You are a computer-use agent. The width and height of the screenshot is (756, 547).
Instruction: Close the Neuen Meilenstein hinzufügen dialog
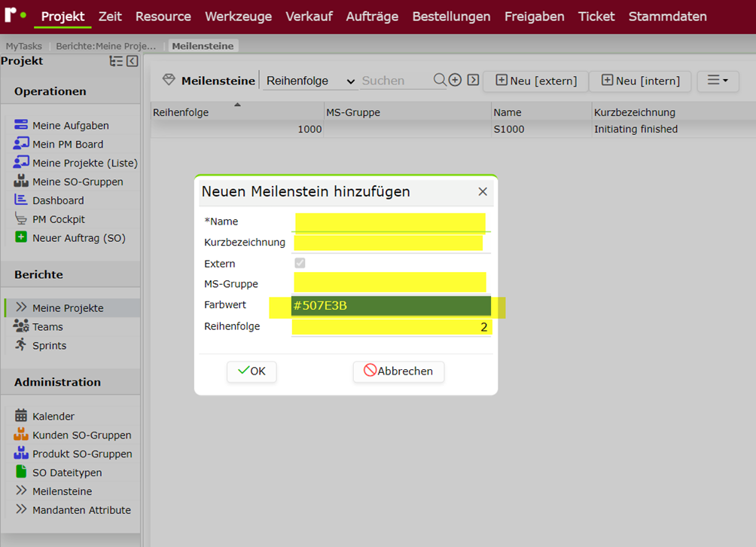[483, 191]
